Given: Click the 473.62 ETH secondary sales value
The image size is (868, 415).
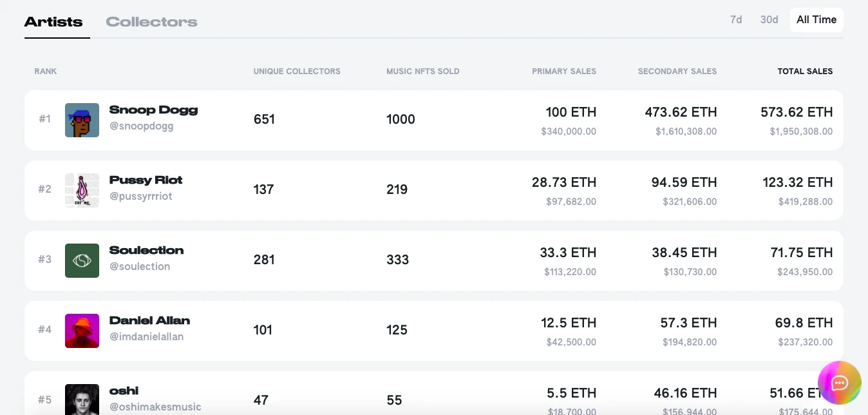Looking at the screenshot, I should click(x=681, y=112).
